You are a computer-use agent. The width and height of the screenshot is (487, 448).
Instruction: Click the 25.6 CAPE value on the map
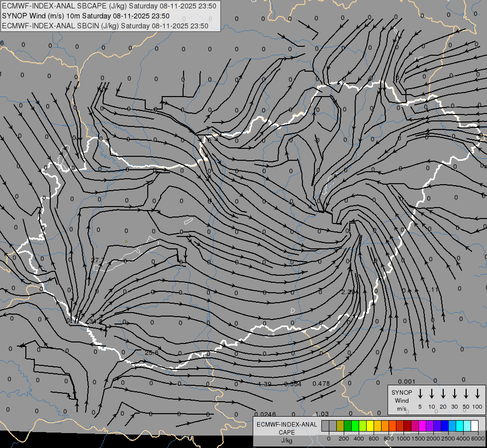tap(152, 352)
